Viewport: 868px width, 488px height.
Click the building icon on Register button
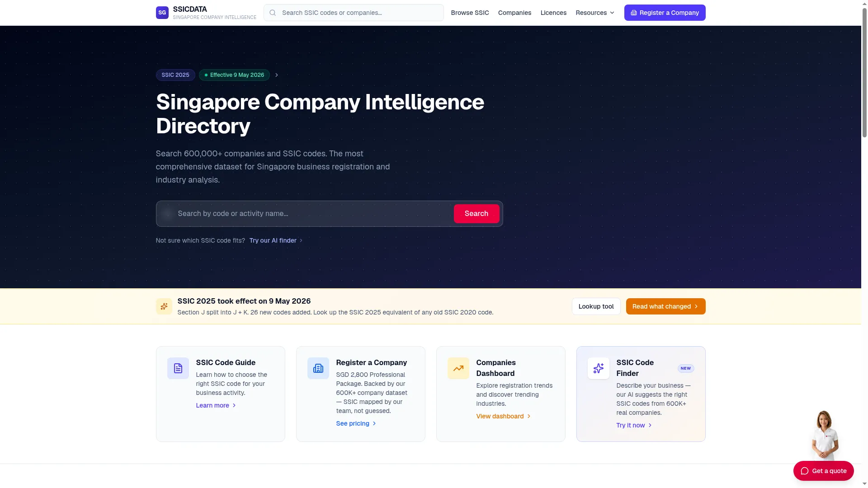[634, 13]
